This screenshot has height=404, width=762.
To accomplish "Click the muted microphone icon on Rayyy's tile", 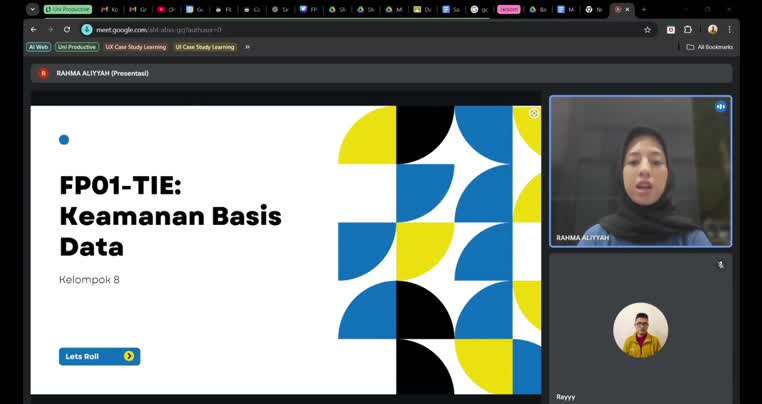I will click(x=720, y=265).
